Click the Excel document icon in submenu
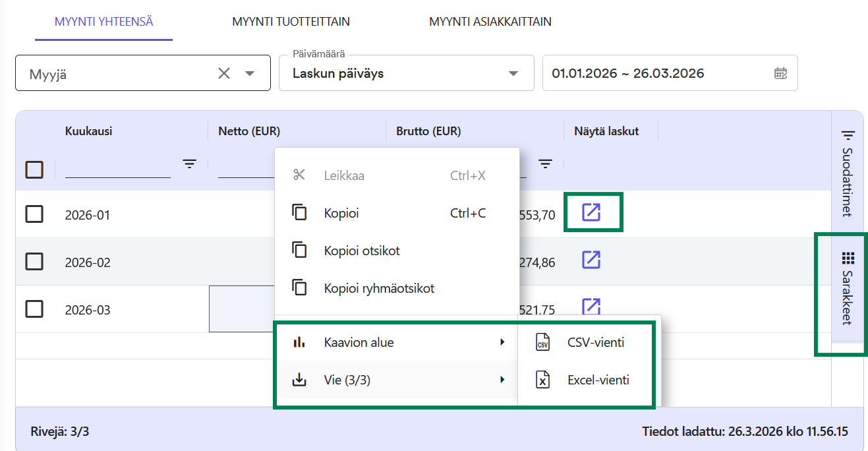The width and height of the screenshot is (868, 451). [x=543, y=380]
